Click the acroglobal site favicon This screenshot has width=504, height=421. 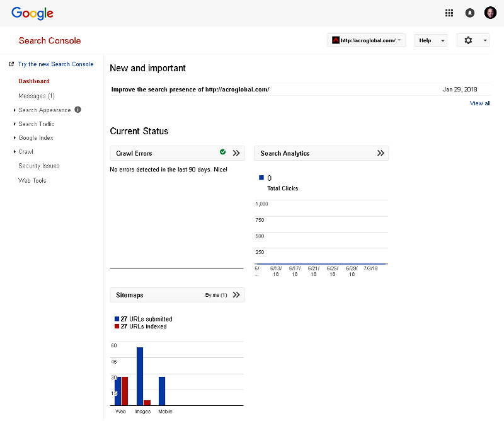pyautogui.click(x=336, y=40)
